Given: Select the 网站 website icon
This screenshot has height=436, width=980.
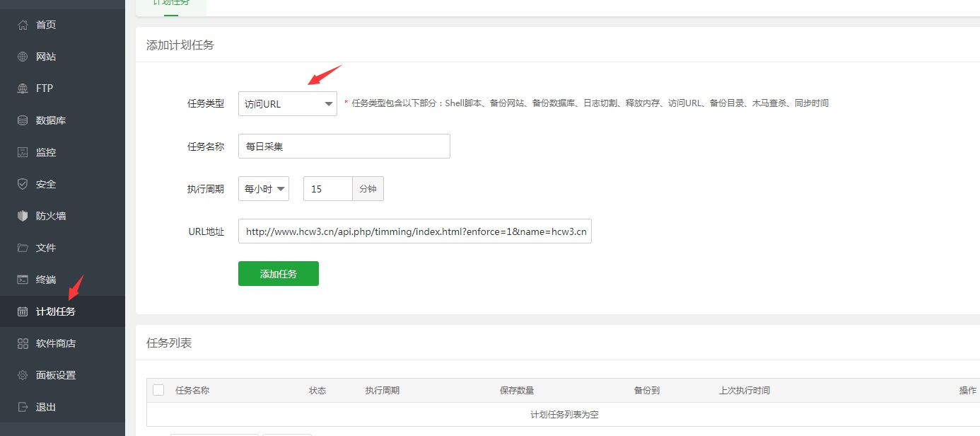Looking at the screenshot, I should coord(23,56).
